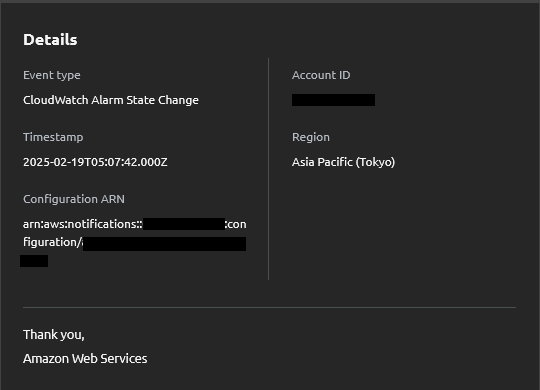The image size is (540, 390).
Task: Click the long redacted configuration ID block
Action: (x=165, y=244)
